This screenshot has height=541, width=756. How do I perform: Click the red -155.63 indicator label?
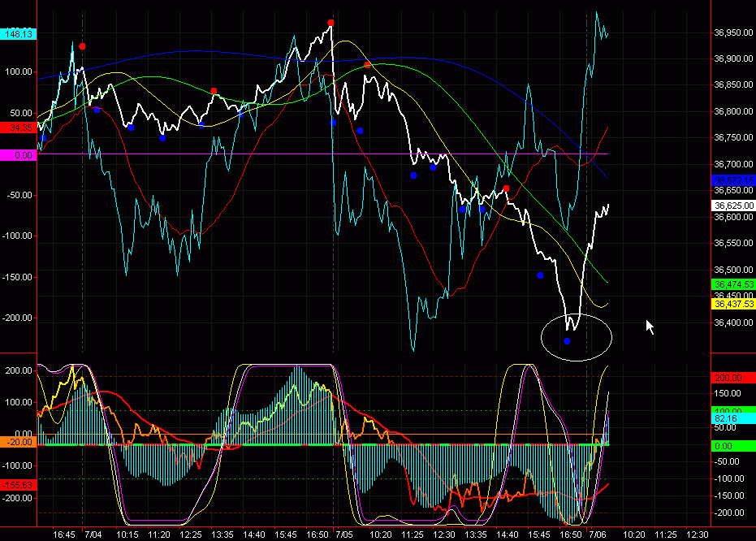[x=19, y=485]
